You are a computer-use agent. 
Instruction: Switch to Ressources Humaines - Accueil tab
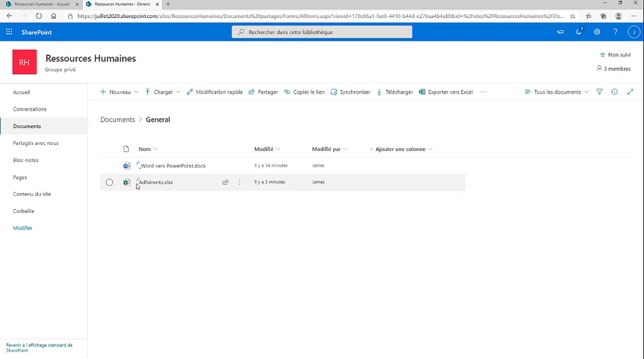click(41, 4)
